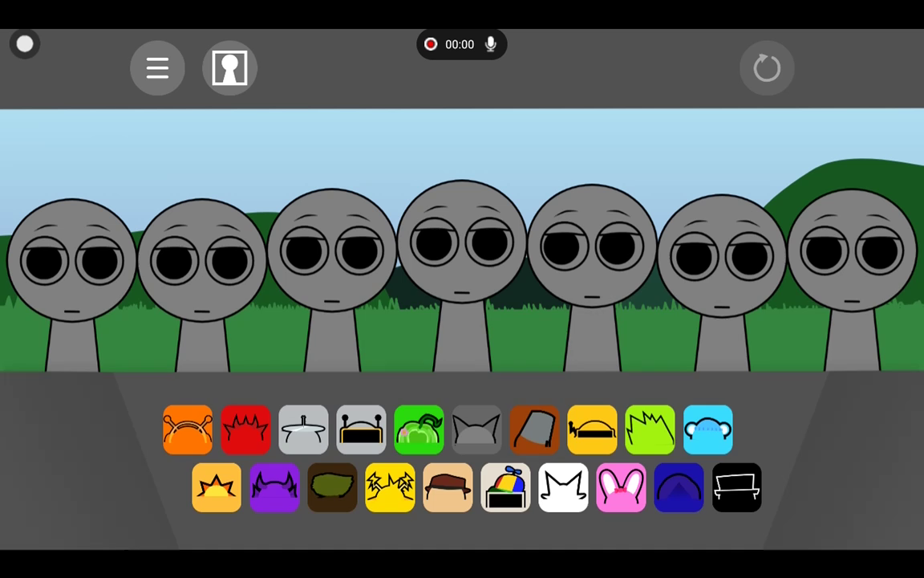Select the sky blue round-eared icon
Viewport: 924px width, 578px height.
(707, 429)
